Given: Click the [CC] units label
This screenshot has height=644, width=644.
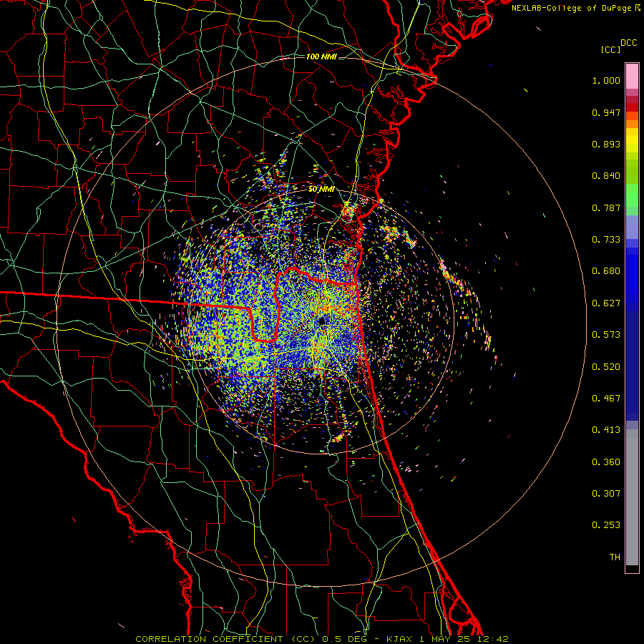Looking at the screenshot, I should point(611,49).
